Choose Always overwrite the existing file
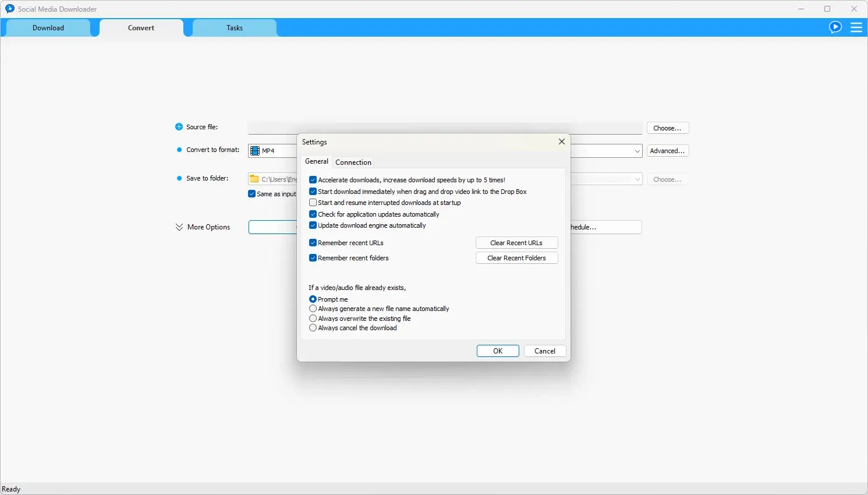The width and height of the screenshot is (868, 495). point(313,319)
